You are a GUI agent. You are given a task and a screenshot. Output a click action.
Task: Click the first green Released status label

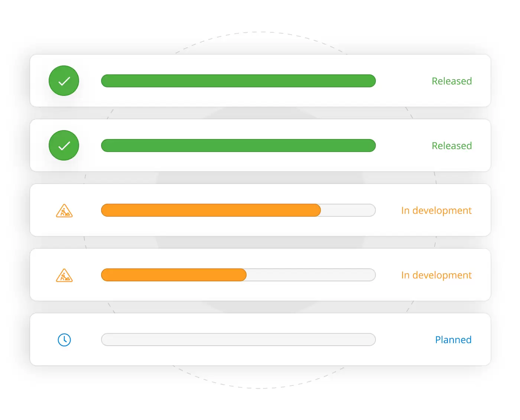click(452, 81)
